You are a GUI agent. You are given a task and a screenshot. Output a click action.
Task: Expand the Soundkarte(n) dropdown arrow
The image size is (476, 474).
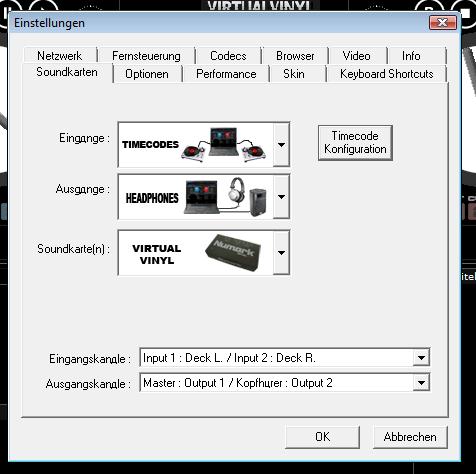coord(281,252)
